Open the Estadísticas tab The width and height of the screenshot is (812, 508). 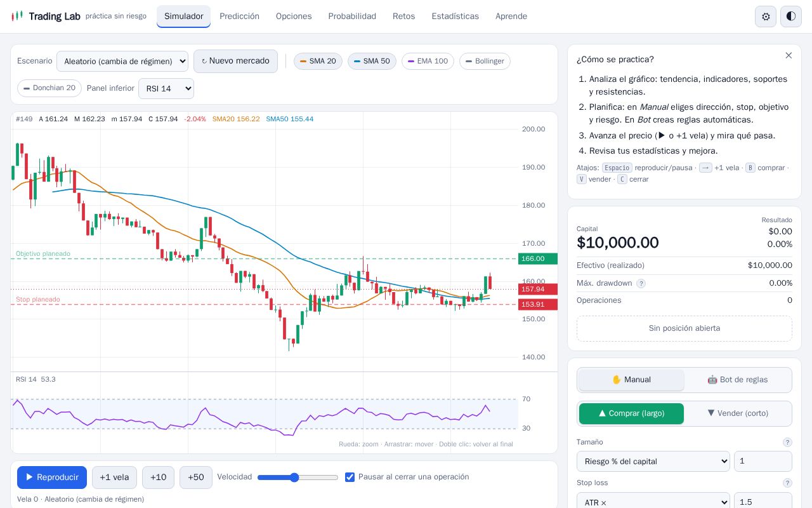click(x=455, y=17)
